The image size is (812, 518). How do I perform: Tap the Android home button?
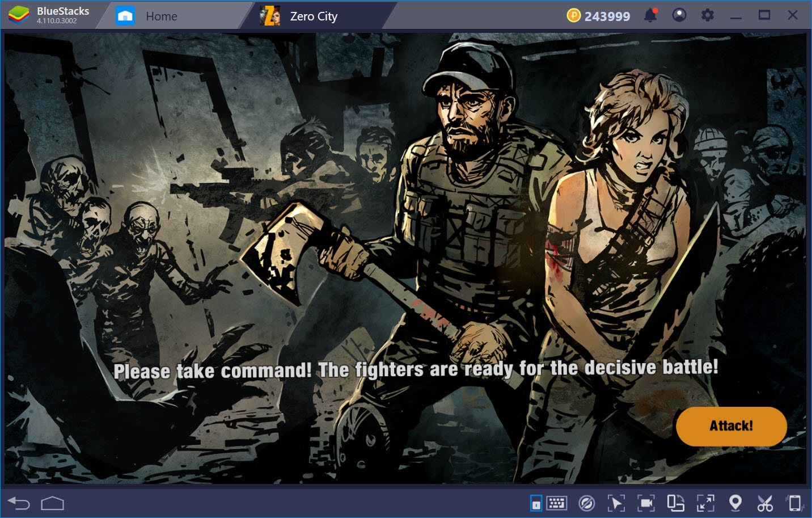[52, 503]
